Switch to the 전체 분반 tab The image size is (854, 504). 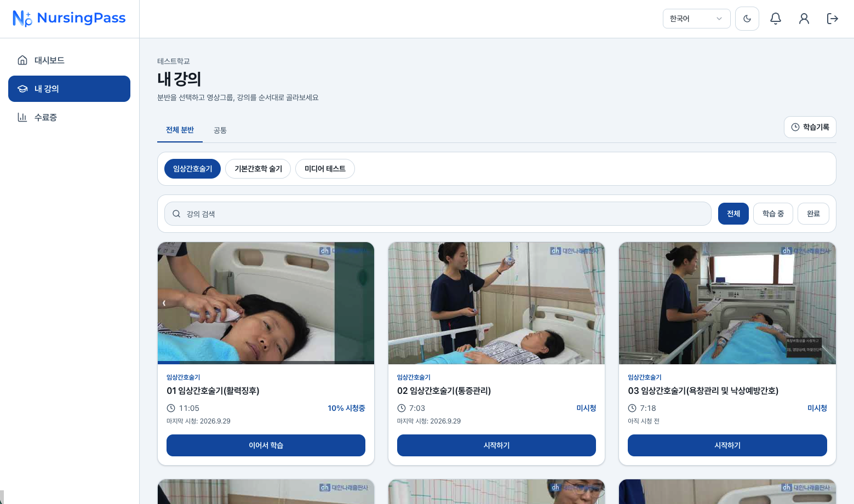click(x=180, y=130)
